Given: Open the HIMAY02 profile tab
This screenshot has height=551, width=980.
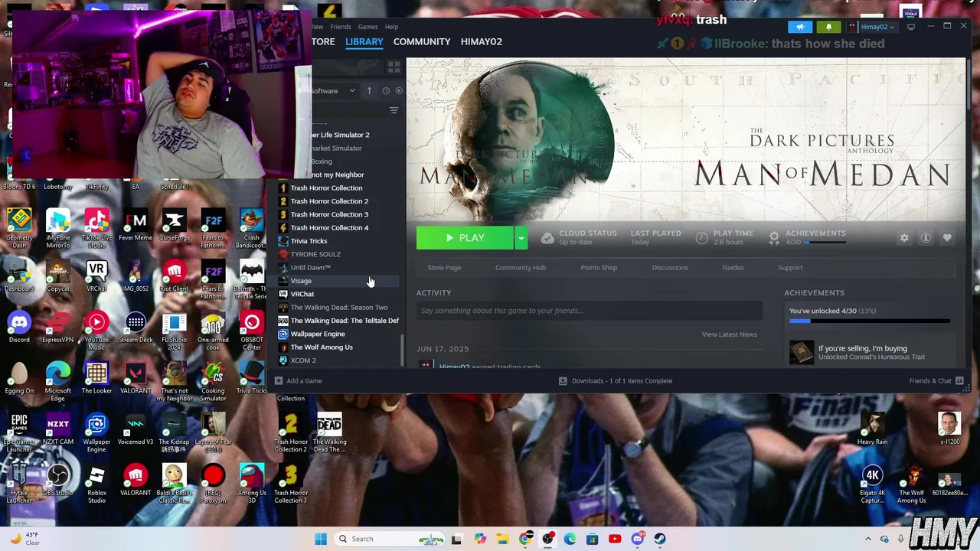Looking at the screenshot, I should 482,41.
